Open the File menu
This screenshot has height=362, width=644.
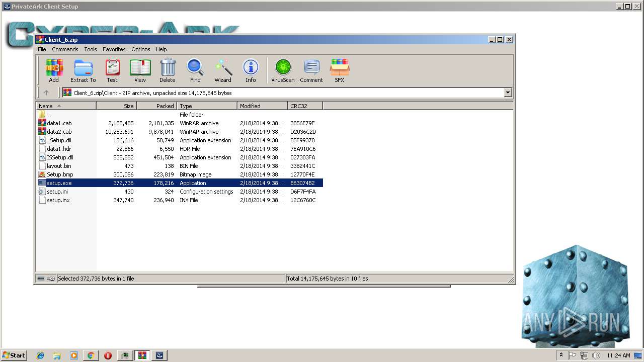[42, 49]
